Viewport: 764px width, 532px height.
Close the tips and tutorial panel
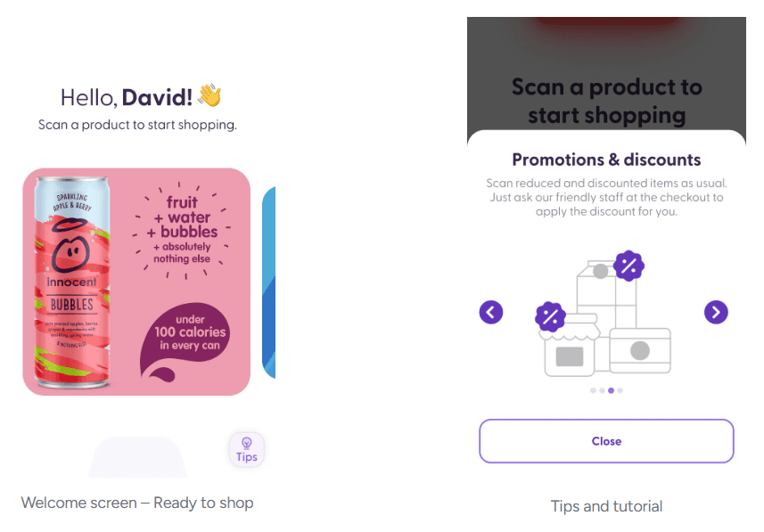pos(606,441)
